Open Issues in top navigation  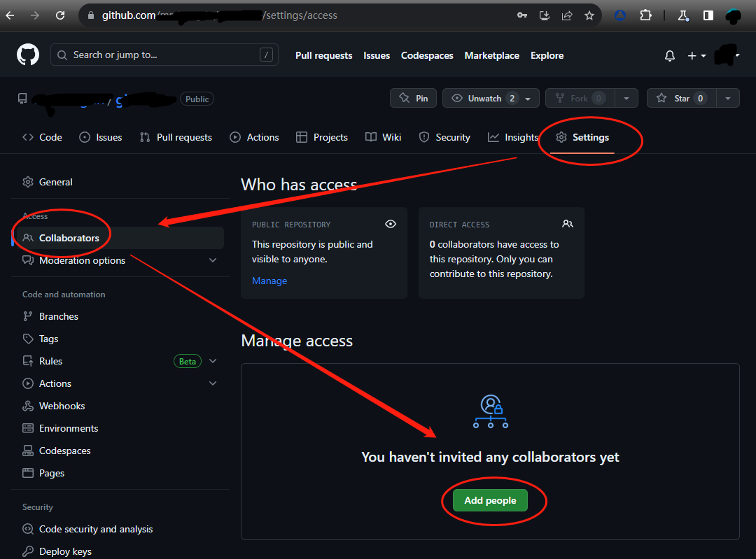(x=377, y=55)
